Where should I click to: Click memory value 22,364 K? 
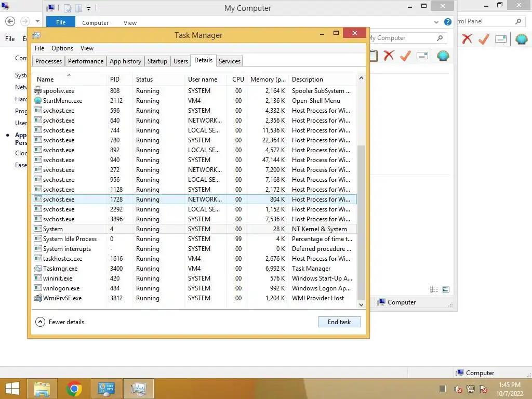coord(273,140)
